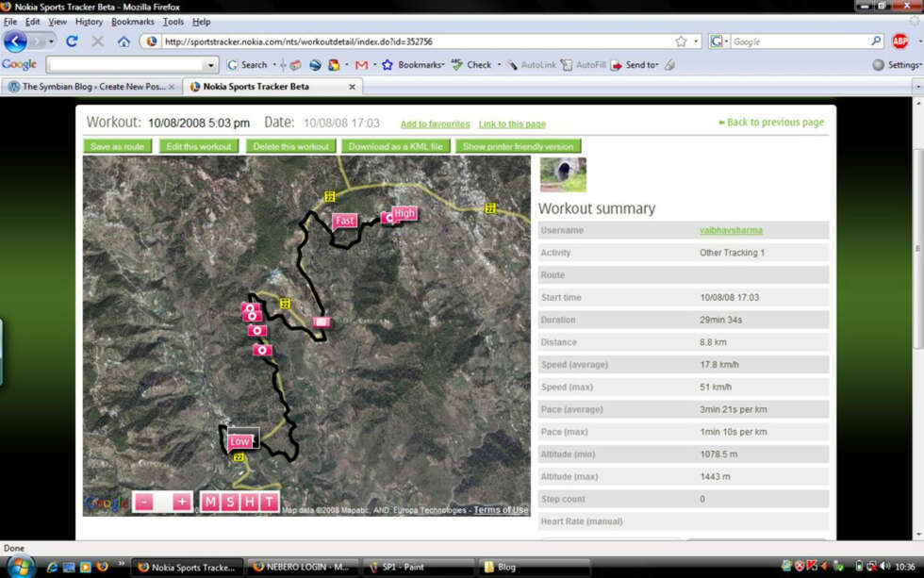Click Download as a KML file
The height and width of the screenshot is (578, 924).
point(395,146)
